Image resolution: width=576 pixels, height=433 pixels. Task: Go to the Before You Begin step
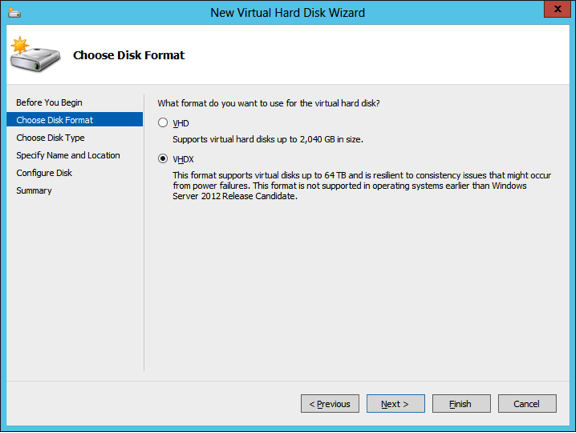click(x=49, y=102)
